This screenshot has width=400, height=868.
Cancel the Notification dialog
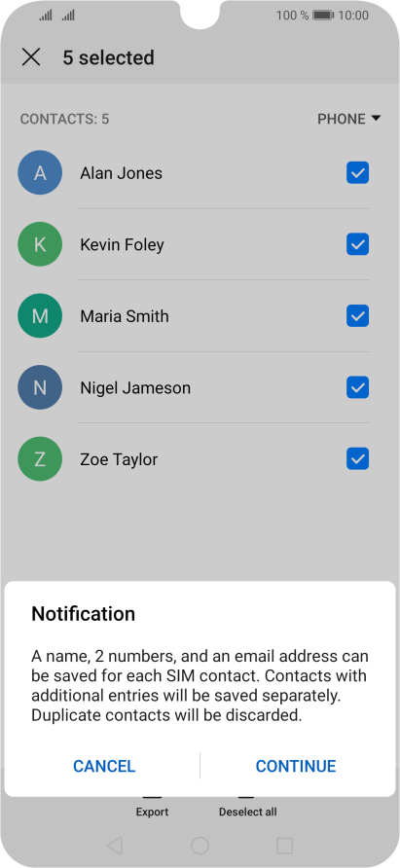104,766
